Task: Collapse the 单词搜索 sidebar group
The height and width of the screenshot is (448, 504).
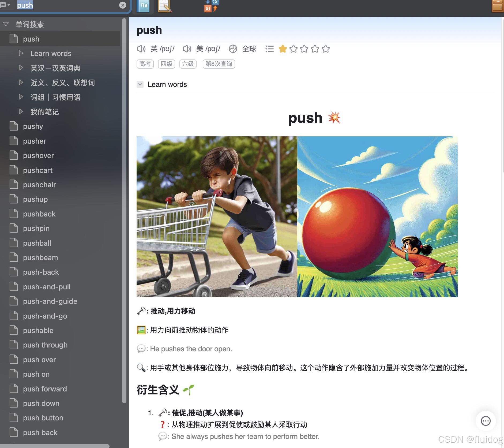Action: [x=6, y=24]
